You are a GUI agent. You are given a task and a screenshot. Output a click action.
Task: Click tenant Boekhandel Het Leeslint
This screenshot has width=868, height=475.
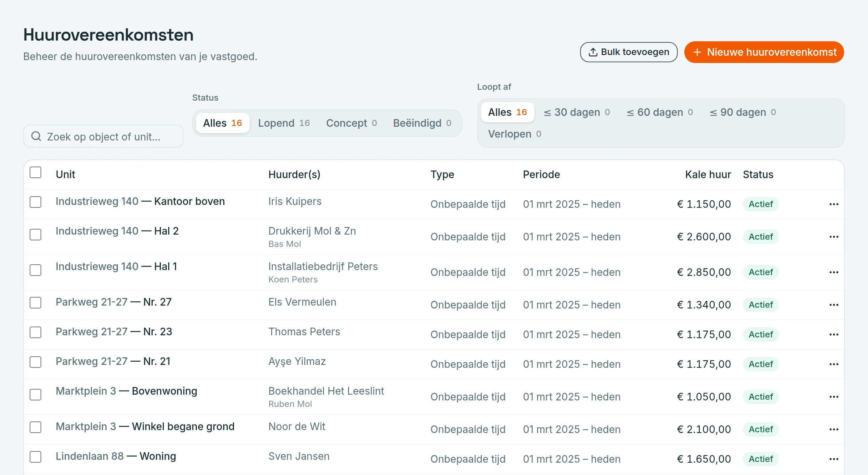pos(326,391)
